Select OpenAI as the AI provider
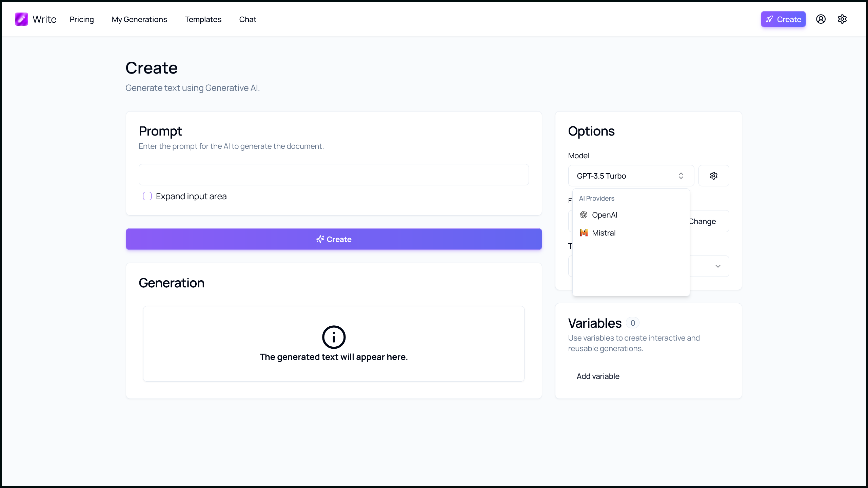 (x=605, y=215)
